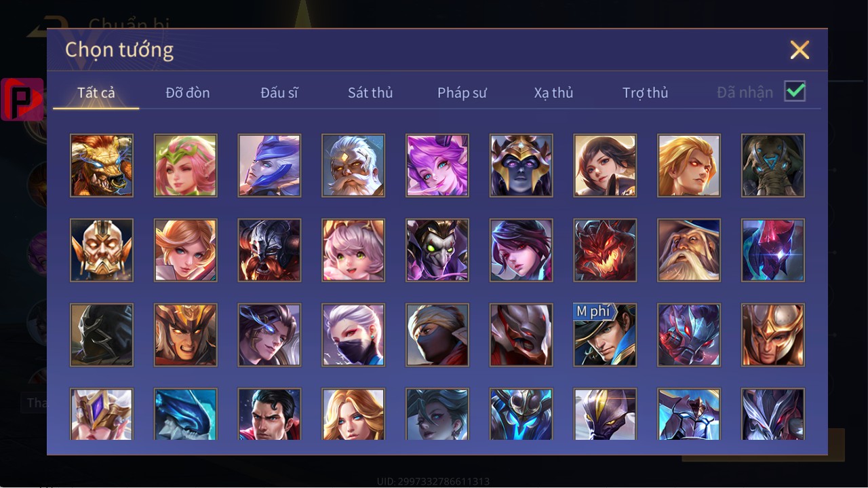Pick the pink-haired elf hero with green crown

[x=186, y=166]
